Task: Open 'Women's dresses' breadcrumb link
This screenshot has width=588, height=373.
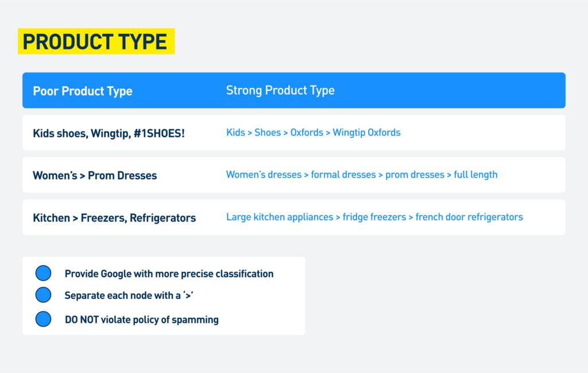Action: (x=264, y=175)
